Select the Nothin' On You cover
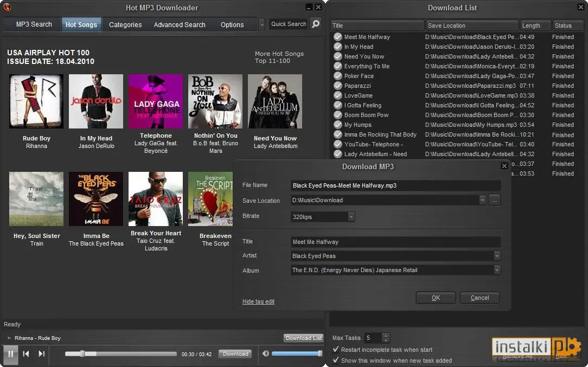Screen dimensions: 588x367 pyautogui.click(x=215, y=101)
